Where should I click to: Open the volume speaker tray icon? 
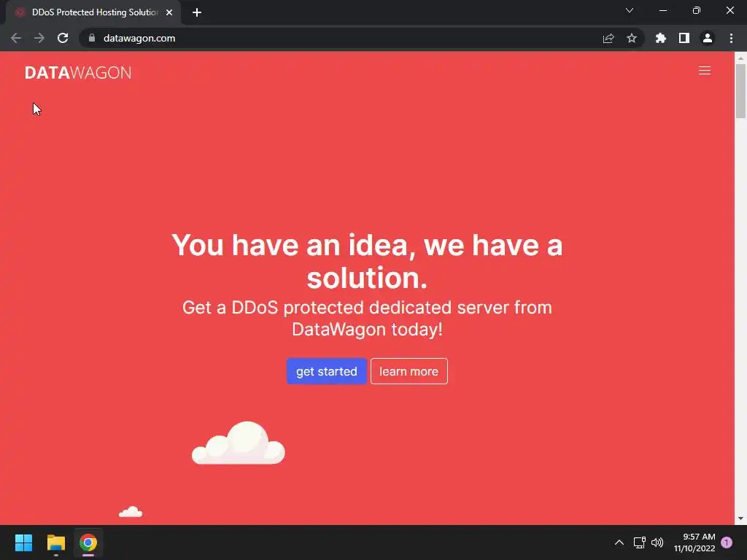(x=657, y=542)
